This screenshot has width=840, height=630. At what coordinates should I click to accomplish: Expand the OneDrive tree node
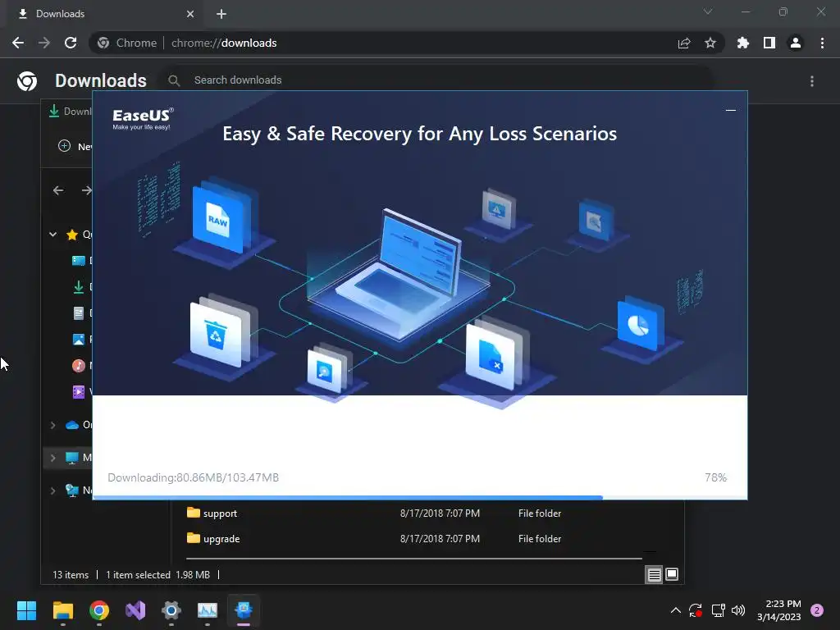pos(53,425)
